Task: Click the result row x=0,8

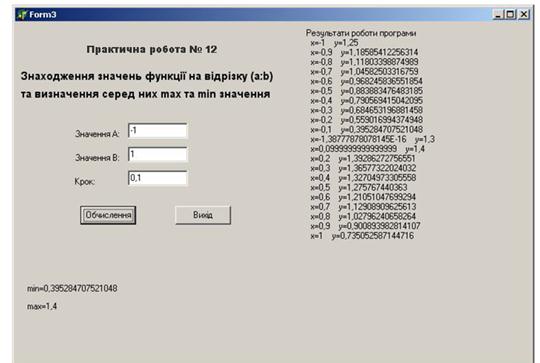Action: (x=363, y=216)
